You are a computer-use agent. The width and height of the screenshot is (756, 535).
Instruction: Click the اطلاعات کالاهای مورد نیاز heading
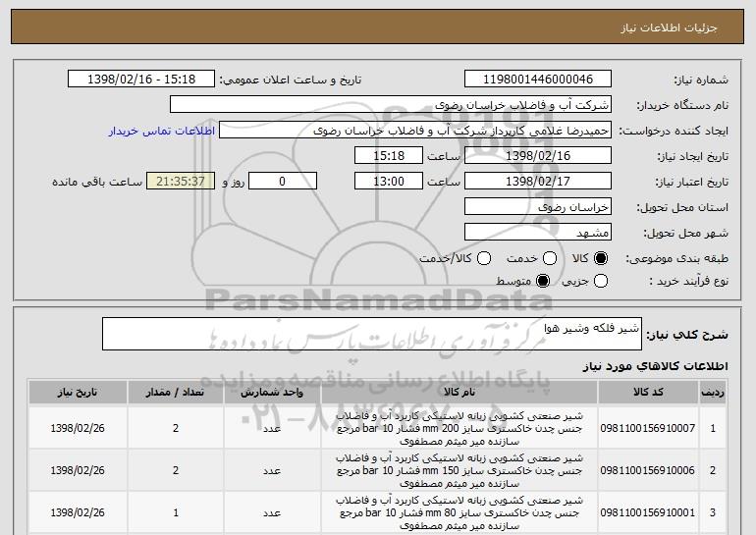pyautogui.click(x=655, y=366)
